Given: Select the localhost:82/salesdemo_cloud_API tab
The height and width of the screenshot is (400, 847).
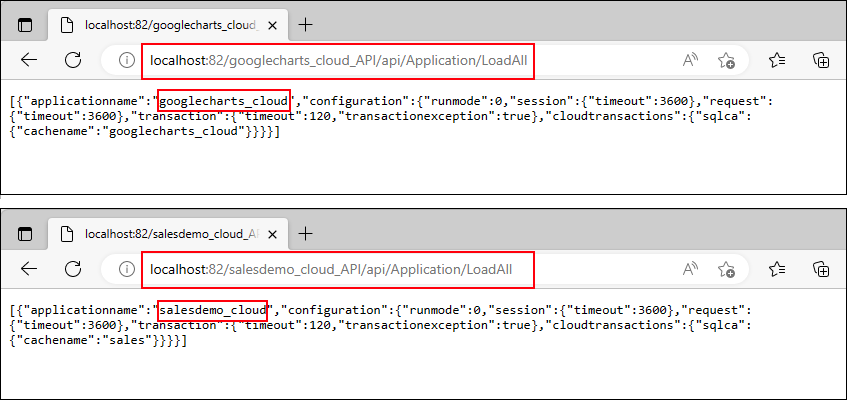Looking at the screenshot, I should [160, 233].
